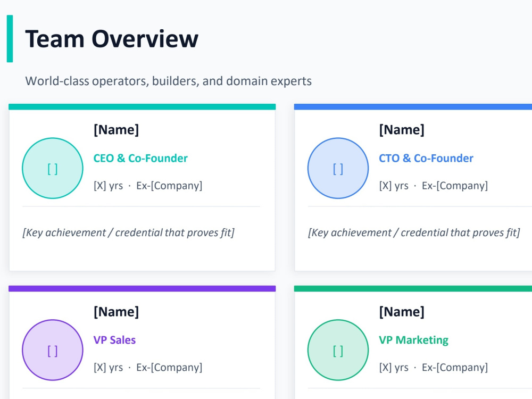Select the teal top bar on the CEO card
This screenshot has width=532, height=399.
[142, 107]
